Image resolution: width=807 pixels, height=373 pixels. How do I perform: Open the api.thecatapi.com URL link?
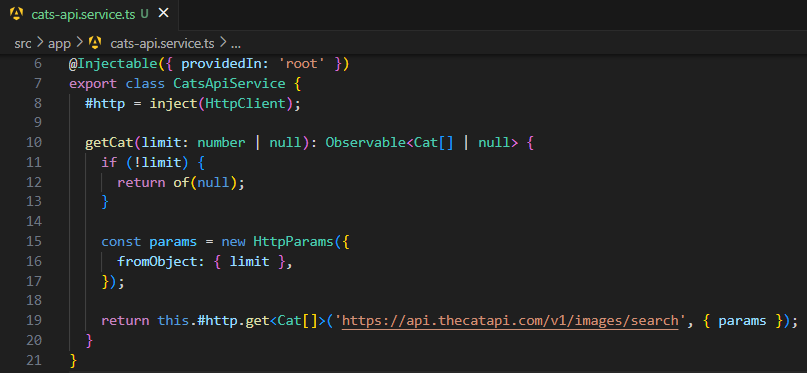(x=510, y=321)
